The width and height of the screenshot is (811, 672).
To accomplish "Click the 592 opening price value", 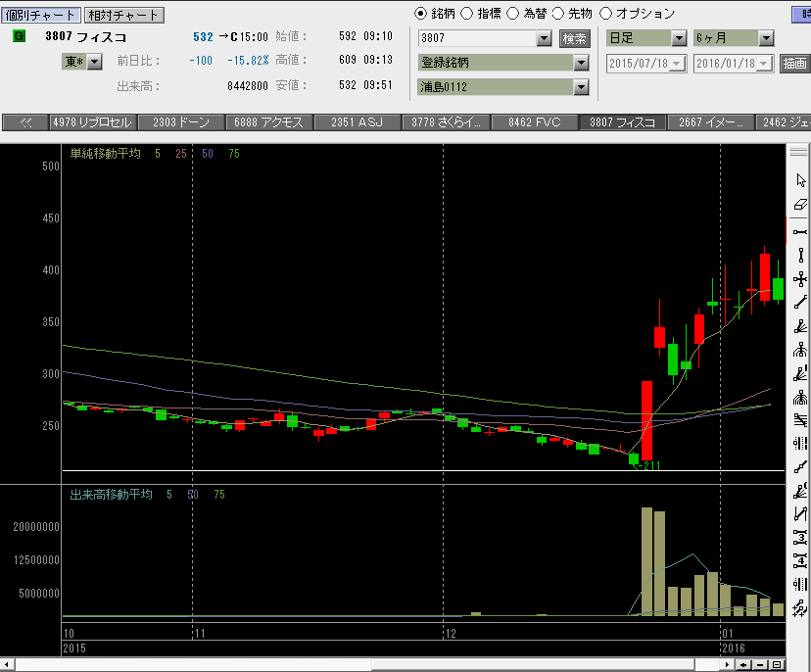I will pyautogui.click(x=348, y=36).
